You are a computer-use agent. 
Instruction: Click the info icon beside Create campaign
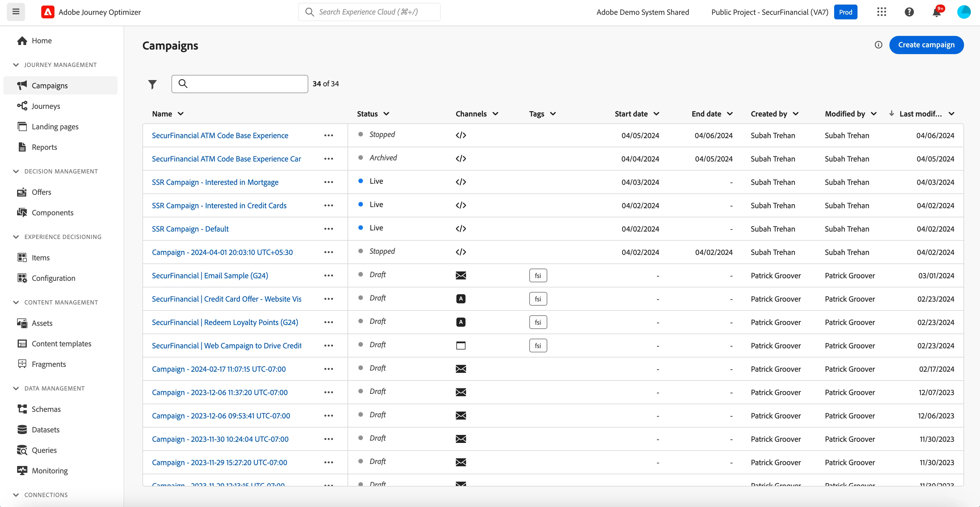[878, 45]
